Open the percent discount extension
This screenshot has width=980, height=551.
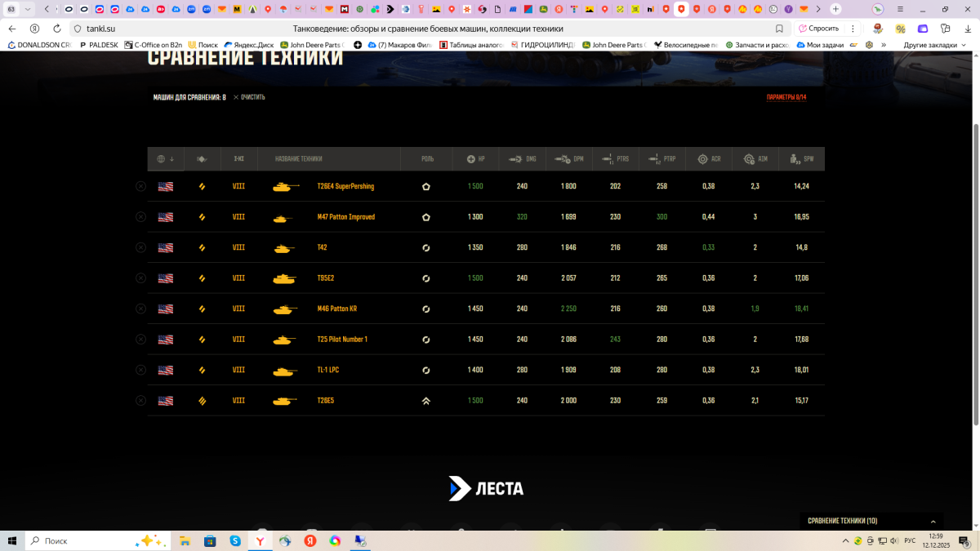(900, 28)
